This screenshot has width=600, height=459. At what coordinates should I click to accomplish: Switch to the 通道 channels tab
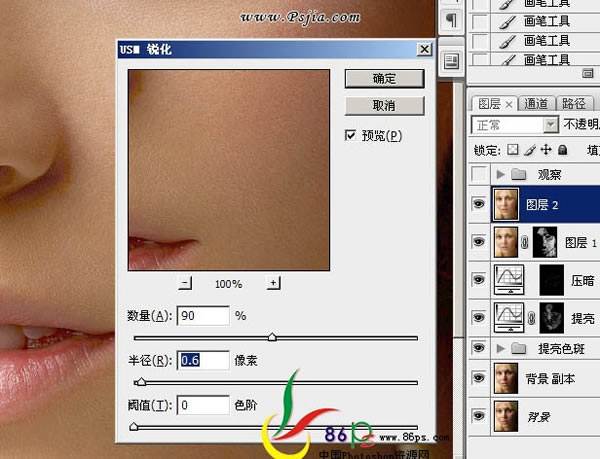click(535, 103)
